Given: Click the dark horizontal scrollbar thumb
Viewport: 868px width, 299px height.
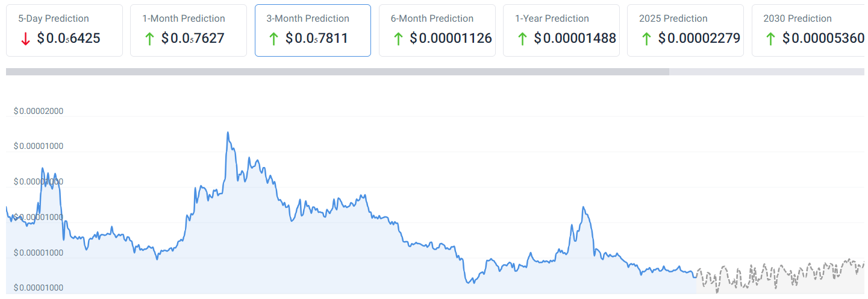Looking at the screenshot, I should [x=337, y=72].
